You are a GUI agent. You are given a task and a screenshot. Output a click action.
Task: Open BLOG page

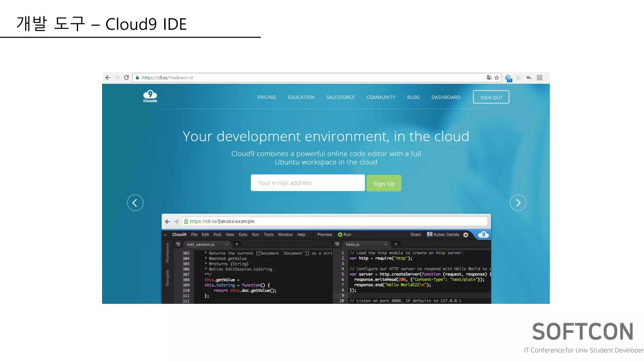[x=413, y=97]
